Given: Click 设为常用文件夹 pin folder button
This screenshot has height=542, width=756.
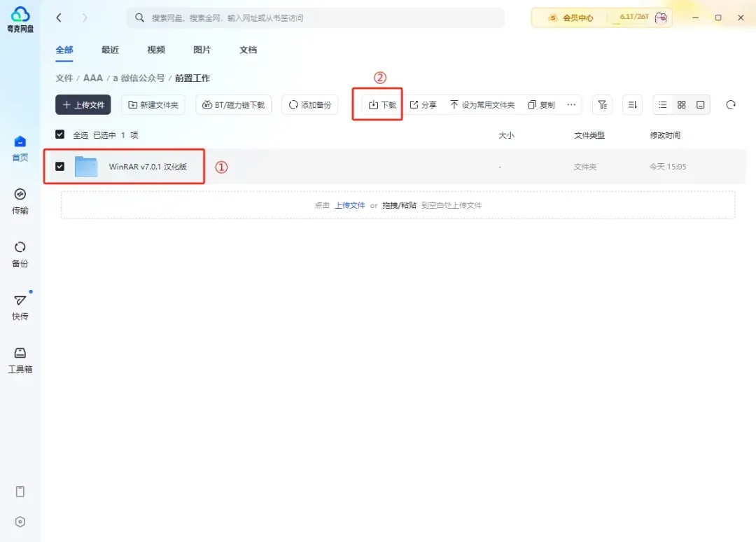Looking at the screenshot, I should click(x=482, y=104).
